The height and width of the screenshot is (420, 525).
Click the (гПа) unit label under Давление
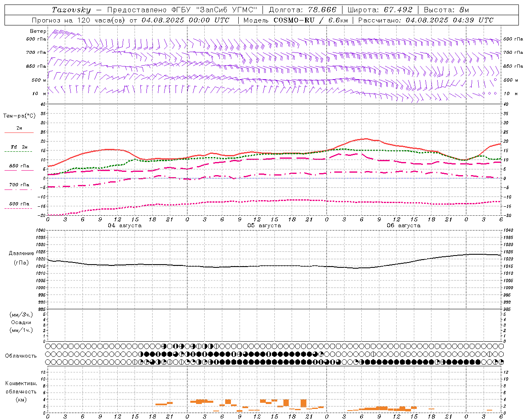point(21,263)
